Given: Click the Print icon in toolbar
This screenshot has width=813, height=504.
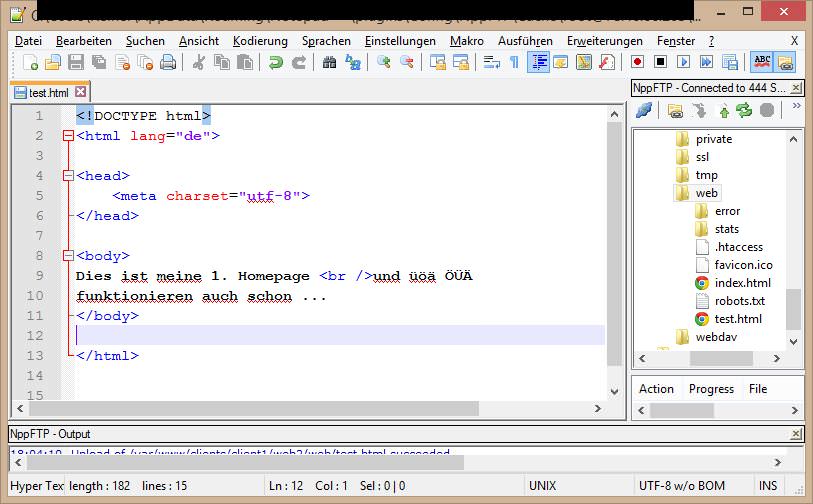Looking at the screenshot, I should (x=167, y=62).
